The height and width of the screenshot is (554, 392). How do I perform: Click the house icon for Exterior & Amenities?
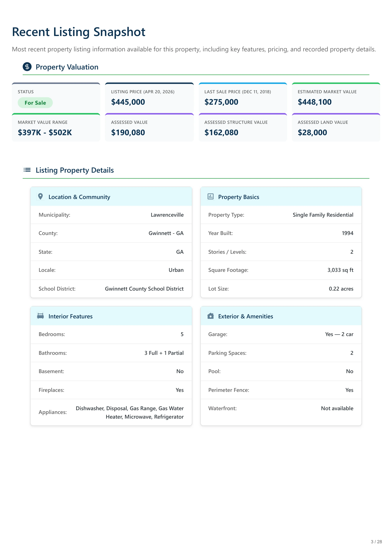pyautogui.click(x=210, y=316)
